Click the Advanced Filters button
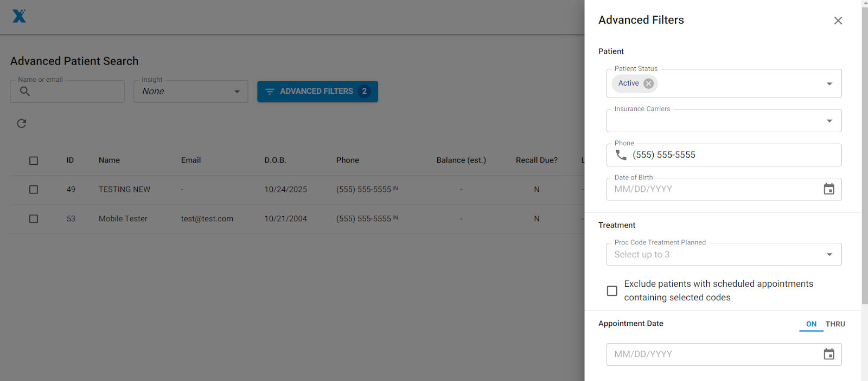Viewport: 868px width, 381px height. click(x=317, y=92)
